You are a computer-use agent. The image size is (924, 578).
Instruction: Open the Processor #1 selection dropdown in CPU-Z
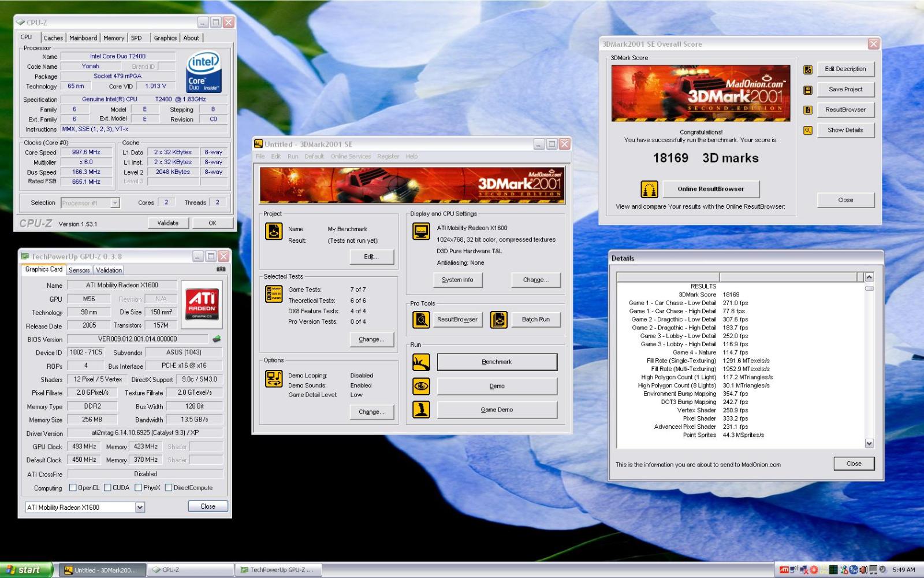coord(115,203)
